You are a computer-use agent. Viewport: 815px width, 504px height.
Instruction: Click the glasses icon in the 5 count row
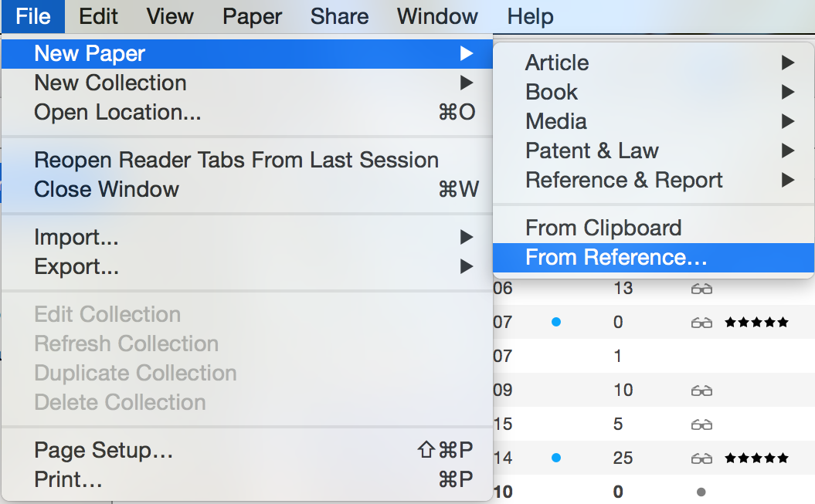tap(701, 425)
